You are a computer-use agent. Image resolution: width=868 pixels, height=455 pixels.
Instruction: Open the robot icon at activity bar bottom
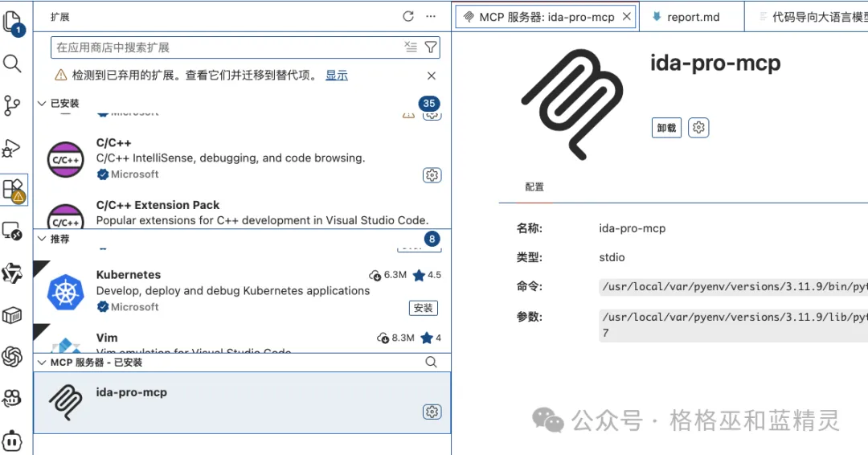point(12,441)
